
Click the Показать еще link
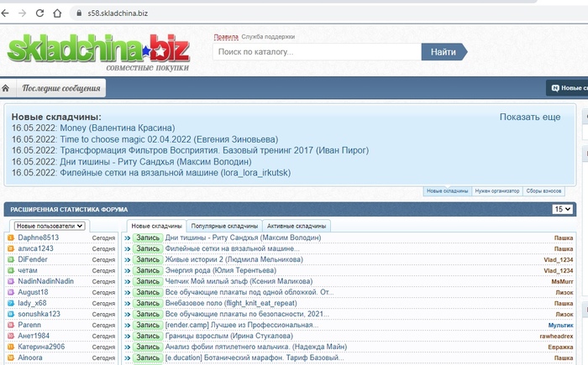click(x=529, y=117)
